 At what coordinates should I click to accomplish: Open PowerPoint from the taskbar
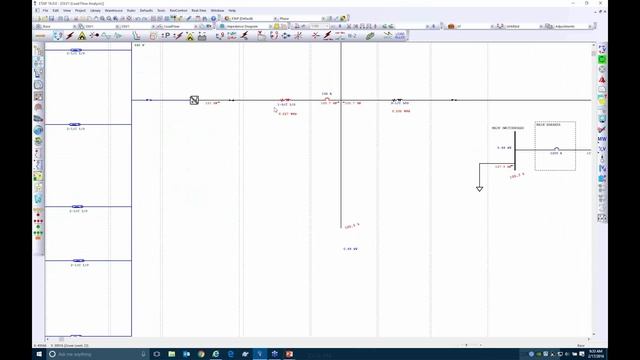click(289, 354)
